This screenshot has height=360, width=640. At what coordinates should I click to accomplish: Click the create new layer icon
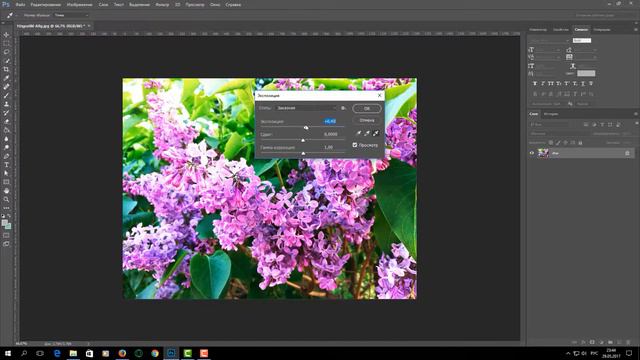tap(619, 342)
